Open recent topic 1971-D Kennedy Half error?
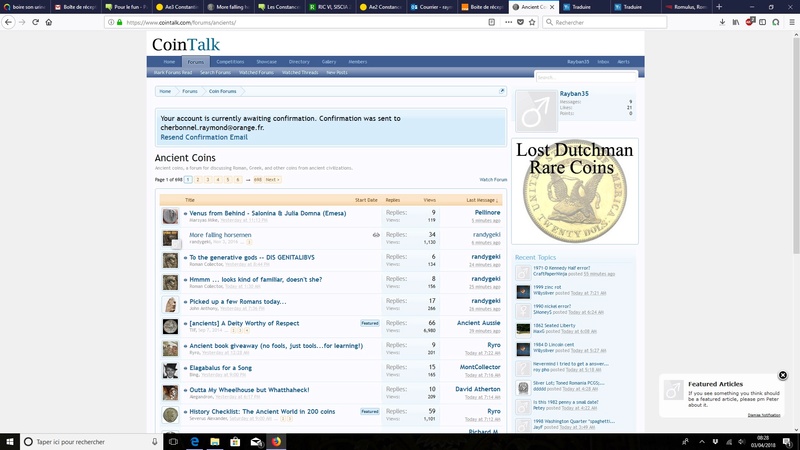The width and height of the screenshot is (800, 450). pos(561,268)
